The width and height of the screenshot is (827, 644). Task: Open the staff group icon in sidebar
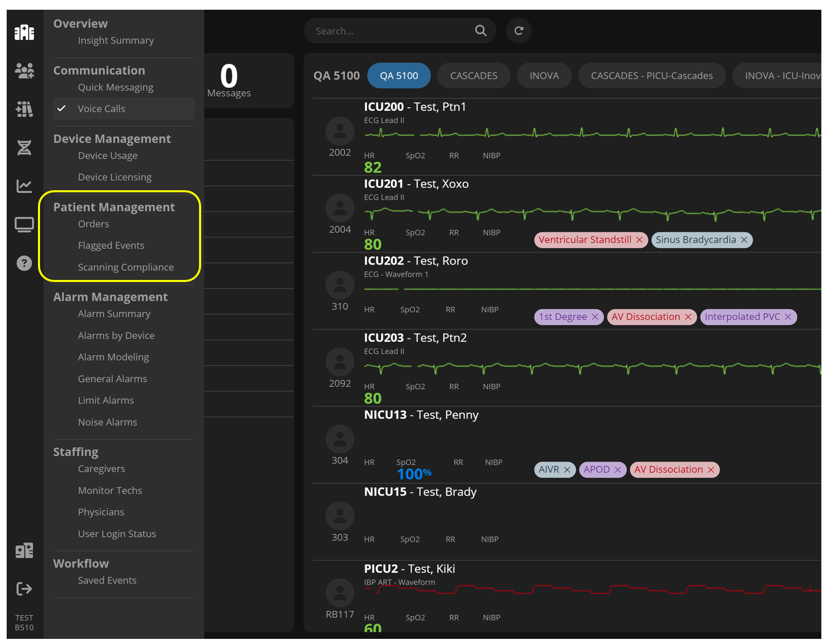pos(24,71)
